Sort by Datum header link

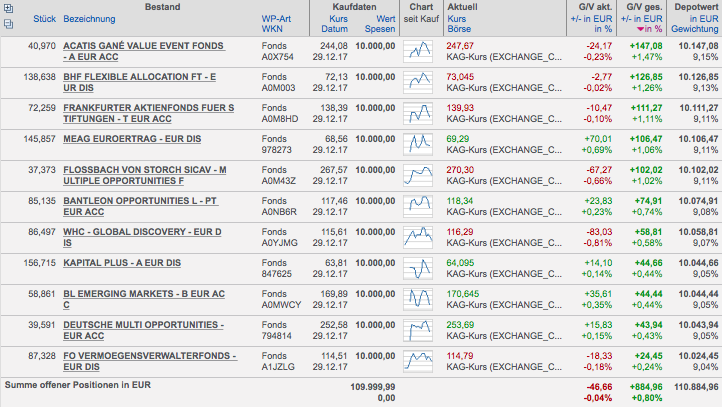[334, 29]
